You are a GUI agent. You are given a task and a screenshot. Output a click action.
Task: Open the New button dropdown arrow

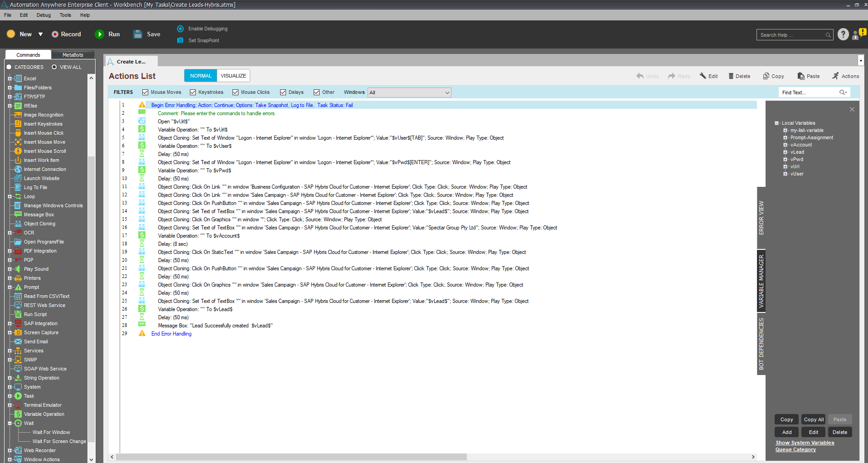[40, 34]
